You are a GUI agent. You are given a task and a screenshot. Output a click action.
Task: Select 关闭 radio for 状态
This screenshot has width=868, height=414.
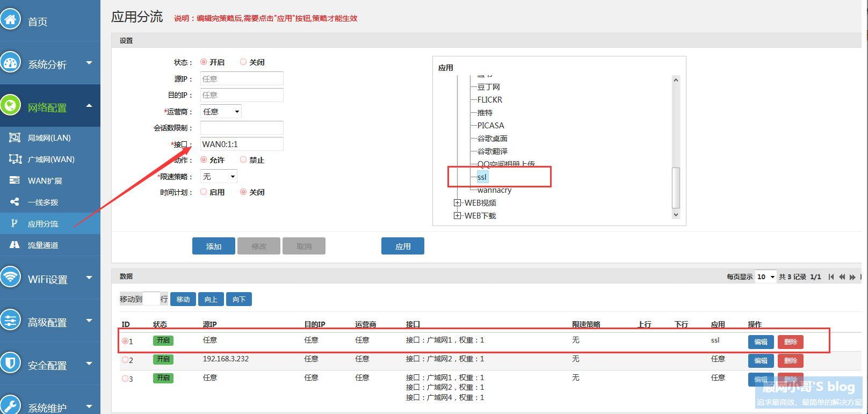tap(243, 62)
